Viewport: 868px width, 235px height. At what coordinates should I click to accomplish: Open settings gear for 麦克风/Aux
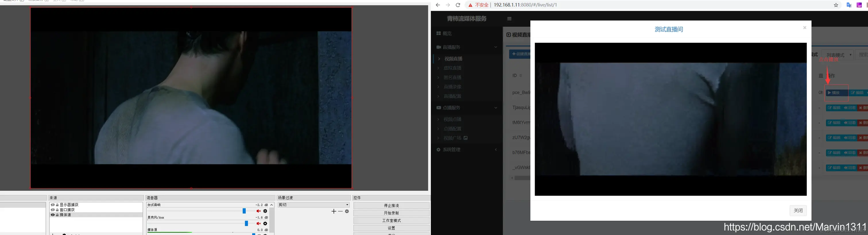click(265, 224)
